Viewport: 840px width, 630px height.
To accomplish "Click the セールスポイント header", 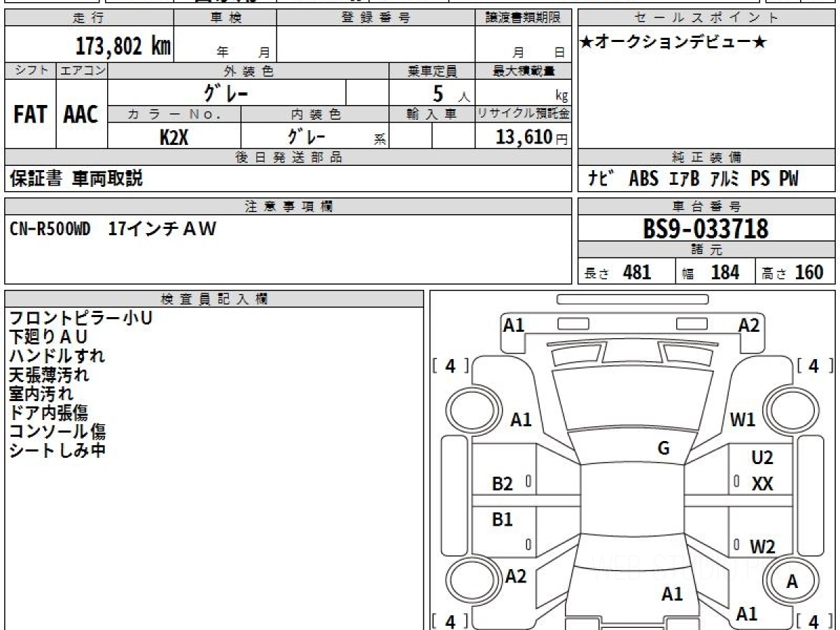I will pos(706,17).
